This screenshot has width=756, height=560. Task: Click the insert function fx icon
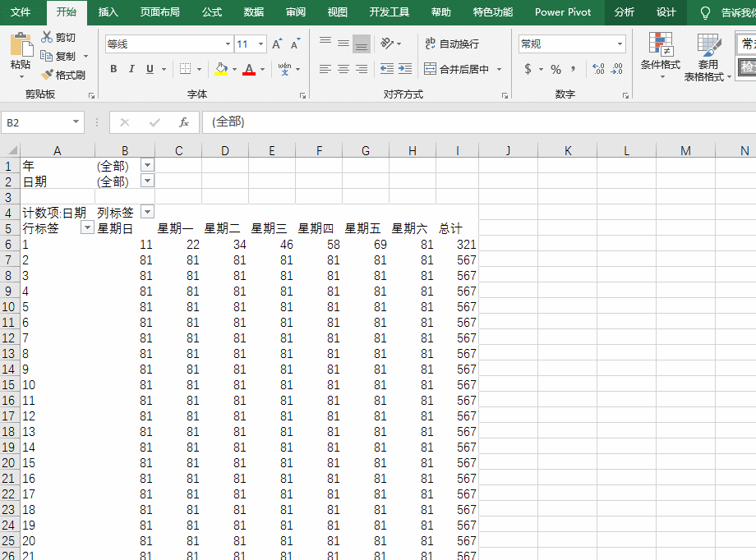point(184,122)
